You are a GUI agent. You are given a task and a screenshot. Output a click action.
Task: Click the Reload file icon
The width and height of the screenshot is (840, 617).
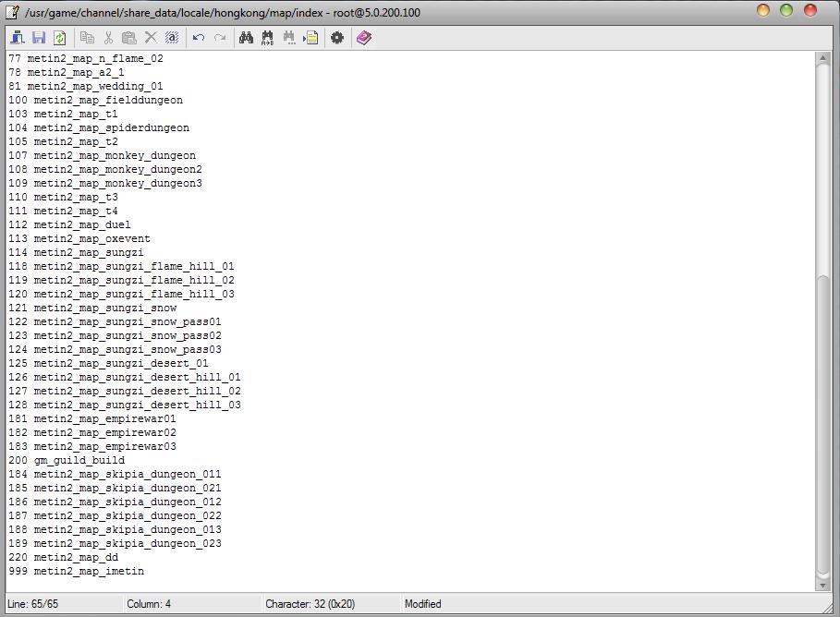tap(59, 38)
